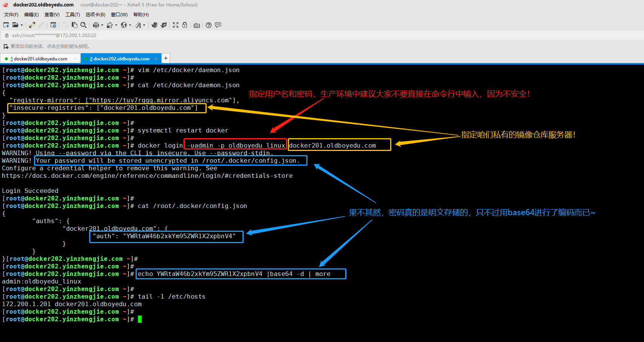Click the Reconnect plug icon
Image resolution: width=644 pixels, height=342 pixels.
(x=32, y=25)
